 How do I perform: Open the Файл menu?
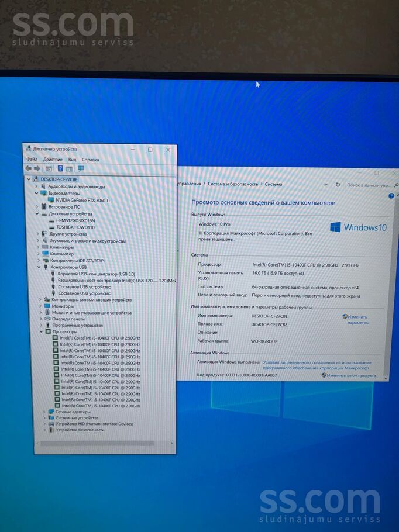click(32, 159)
